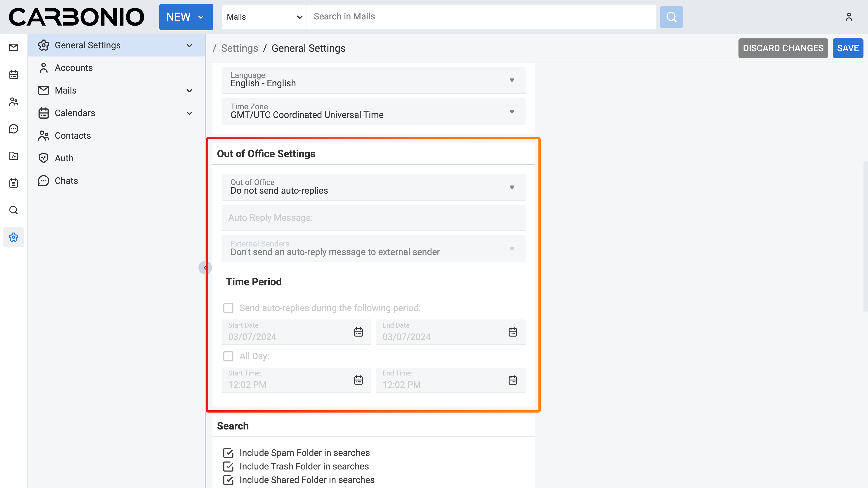Open the Start Date calendar picker icon
The width and height of the screenshot is (868, 488).
click(358, 332)
